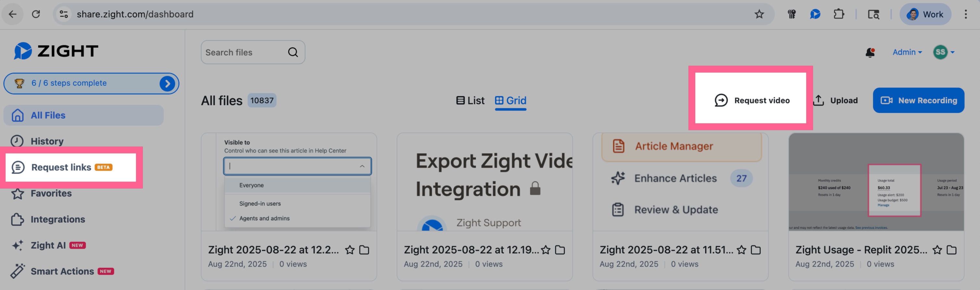980x290 pixels.
Task: Move the 12.19 recording to a folder
Action: tap(559, 250)
